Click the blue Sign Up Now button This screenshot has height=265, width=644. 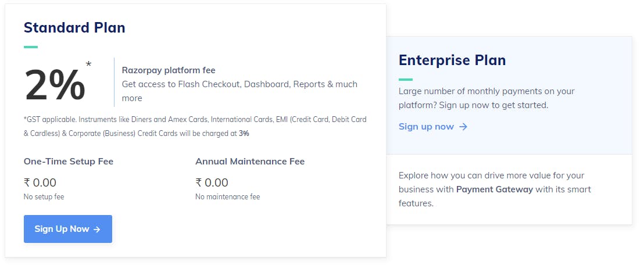click(67, 229)
